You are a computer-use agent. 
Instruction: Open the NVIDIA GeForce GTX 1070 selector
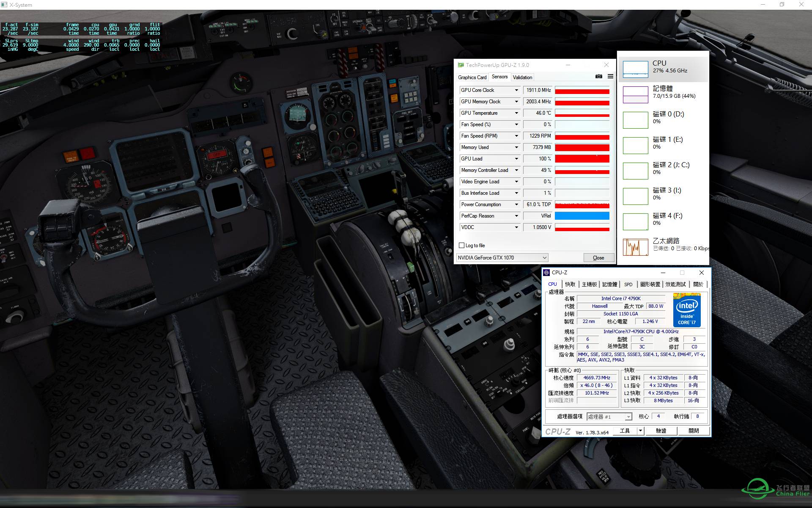point(502,257)
